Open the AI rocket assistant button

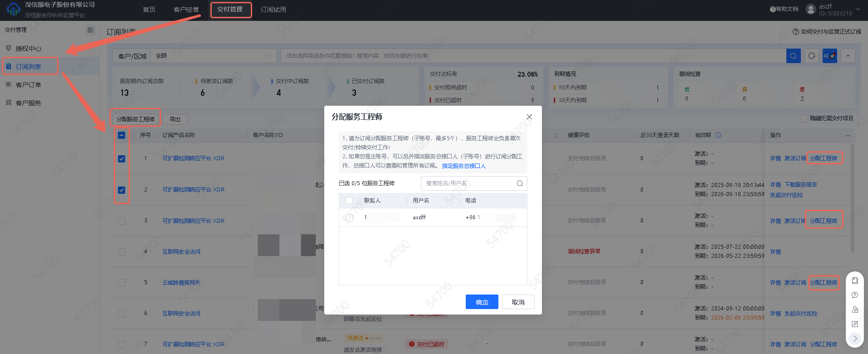pyautogui.click(x=829, y=56)
